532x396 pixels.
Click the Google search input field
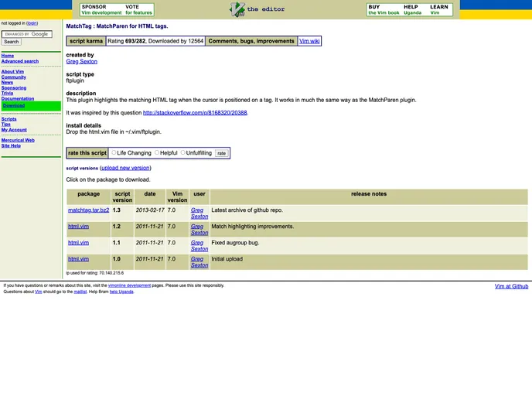[x=27, y=34]
